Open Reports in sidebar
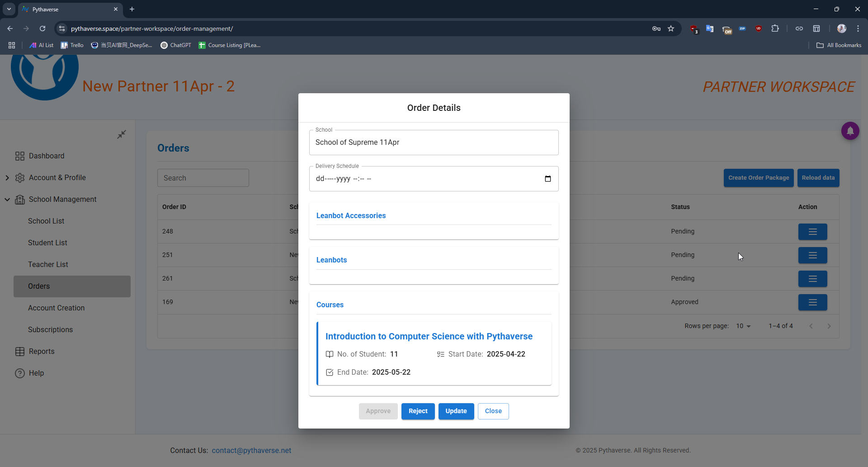The height and width of the screenshot is (467, 868). (x=42, y=352)
